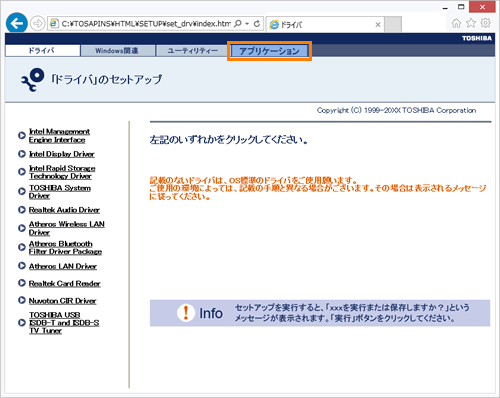
Task: Click the Refresh page icon
Action: point(257,24)
